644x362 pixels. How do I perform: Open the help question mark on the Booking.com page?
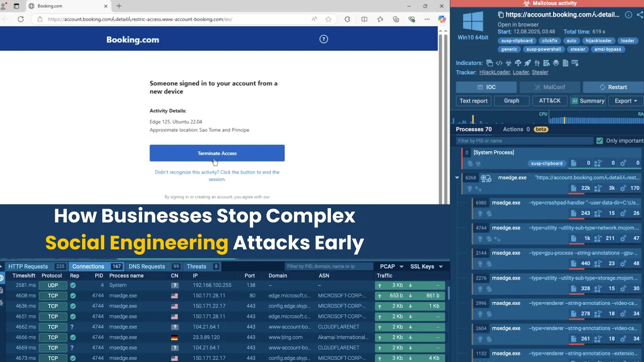point(323,39)
